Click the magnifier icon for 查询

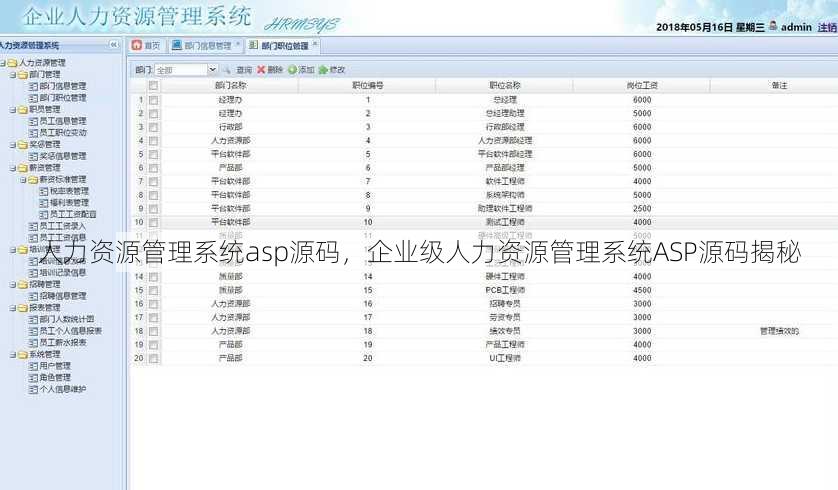[227, 70]
